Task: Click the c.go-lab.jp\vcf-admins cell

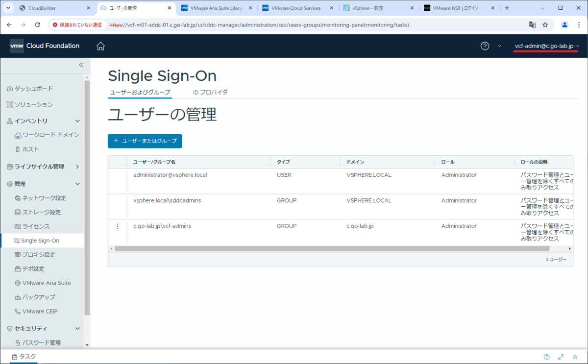Action: 162,226
